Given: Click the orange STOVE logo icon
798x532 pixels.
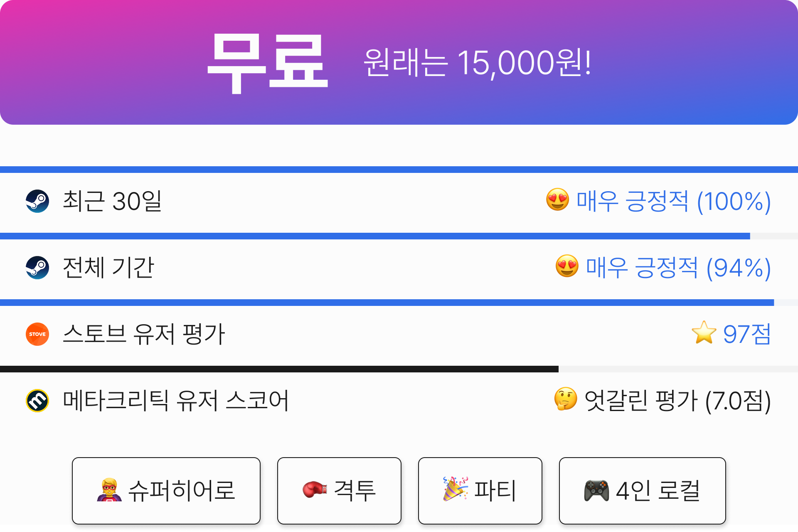Looking at the screenshot, I should 37,334.
